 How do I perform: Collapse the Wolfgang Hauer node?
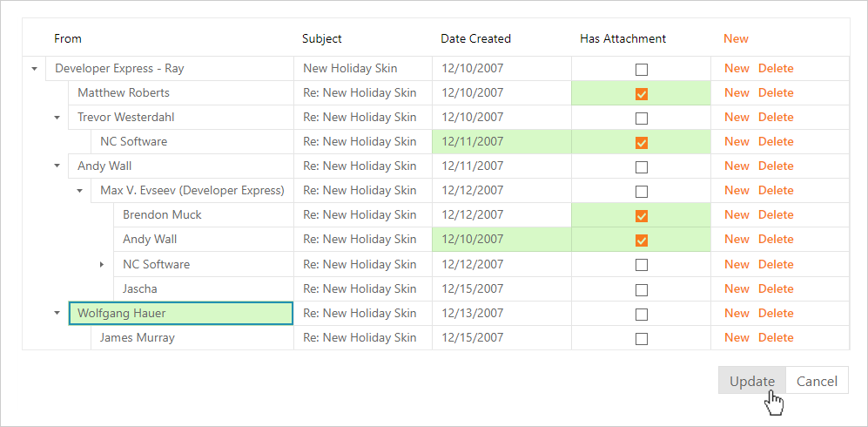coord(57,313)
